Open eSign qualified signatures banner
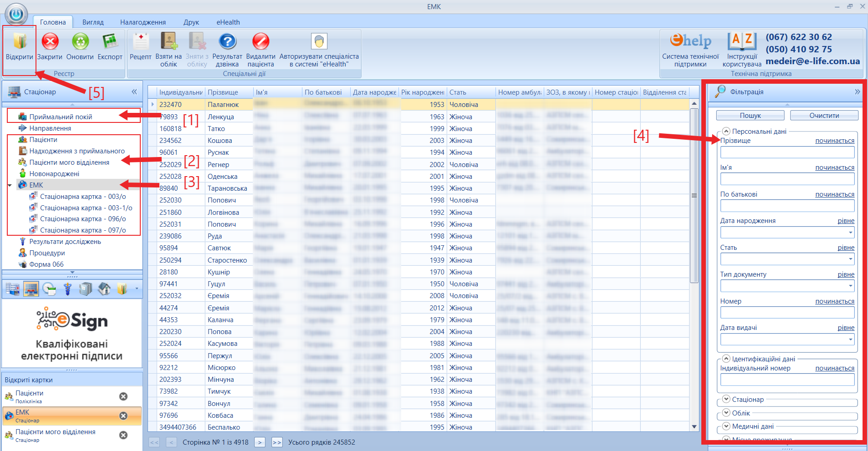Screen dimensions: 868x451 pyautogui.click(x=72, y=334)
